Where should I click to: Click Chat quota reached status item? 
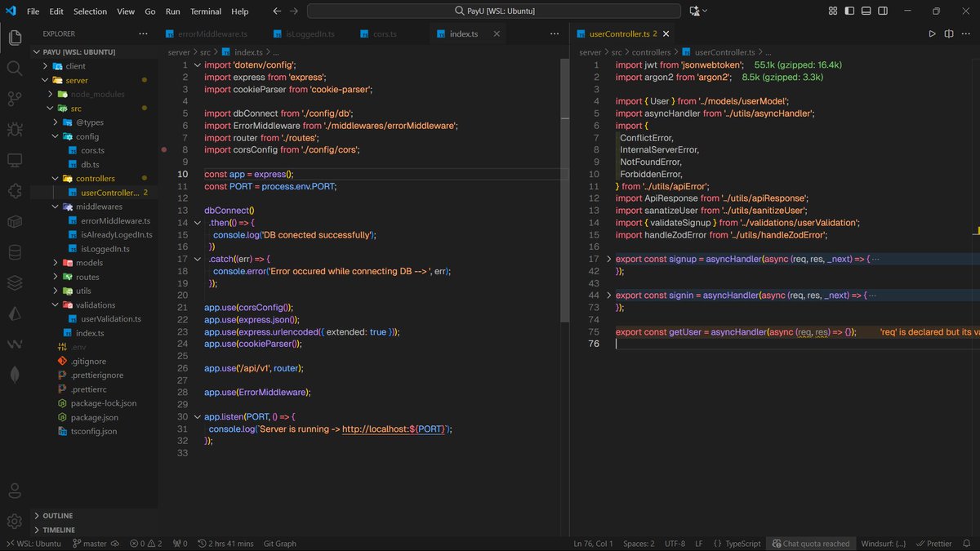pyautogui.click(x=811, y=544)
